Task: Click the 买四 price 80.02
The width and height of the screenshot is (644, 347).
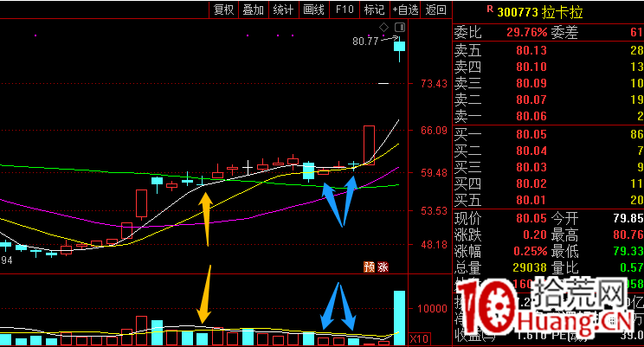Action: [531, 183]
